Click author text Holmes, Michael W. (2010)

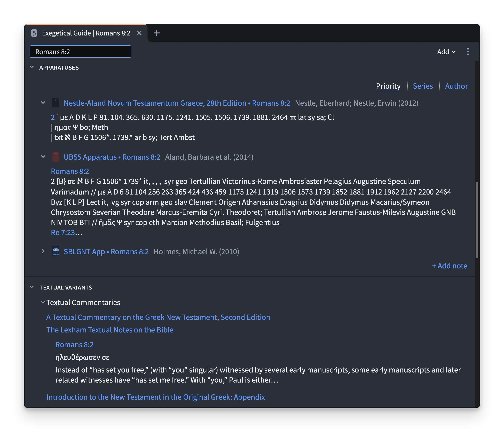(196, 252)
